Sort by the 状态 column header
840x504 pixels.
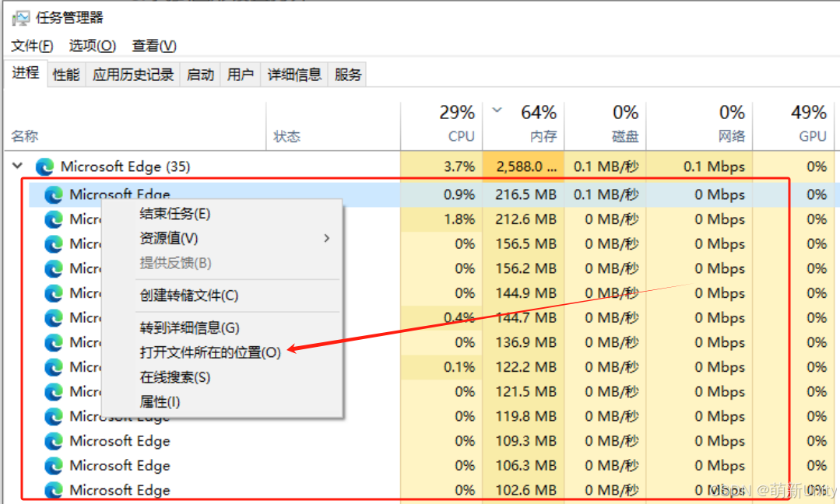click(333, 126)
